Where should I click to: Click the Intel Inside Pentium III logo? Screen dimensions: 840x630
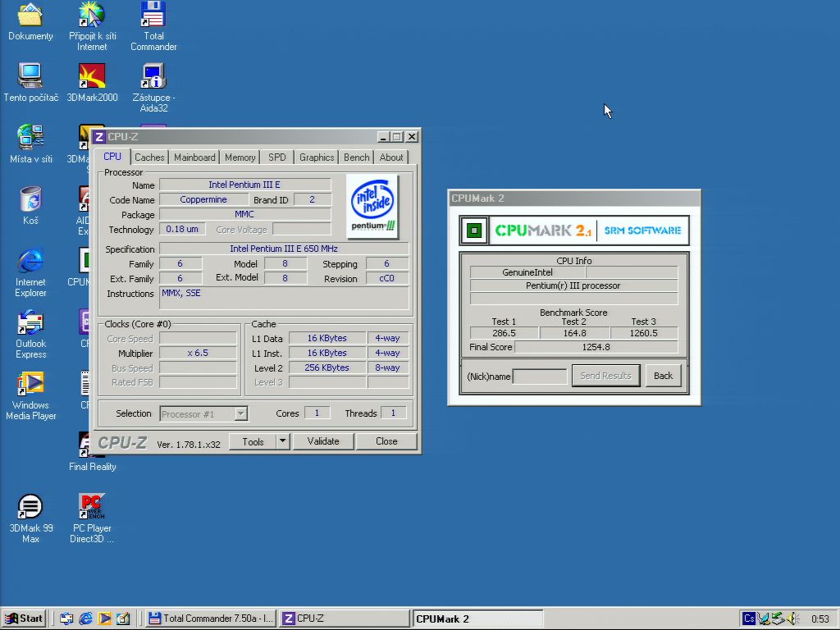coord(372,206)
